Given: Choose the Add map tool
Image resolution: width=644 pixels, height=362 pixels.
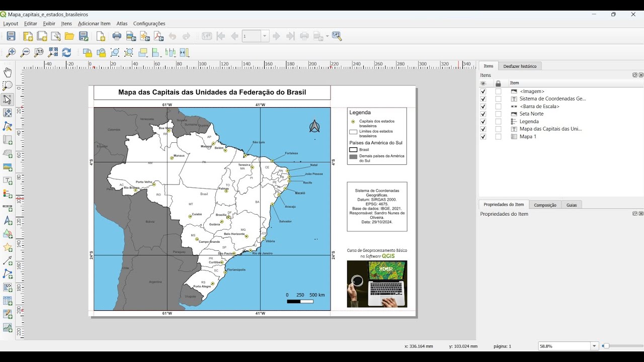Looking at the screenshot, I should pos(8,140).
